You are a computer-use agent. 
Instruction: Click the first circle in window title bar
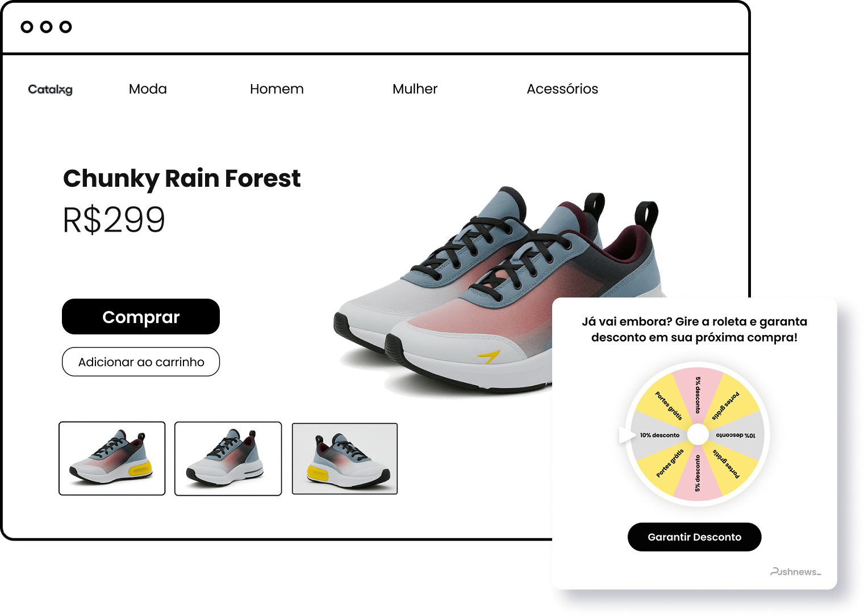click(27, 27)
